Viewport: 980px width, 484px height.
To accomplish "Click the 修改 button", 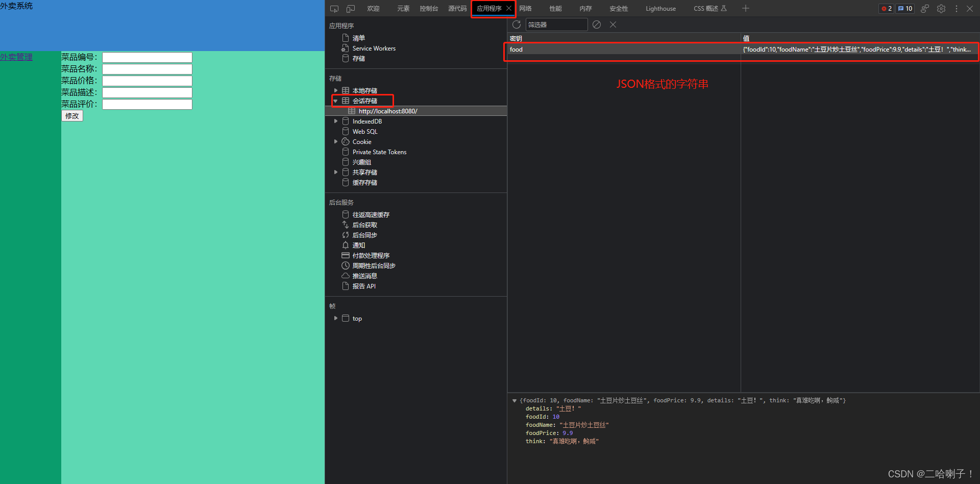I will click(72, 116).
